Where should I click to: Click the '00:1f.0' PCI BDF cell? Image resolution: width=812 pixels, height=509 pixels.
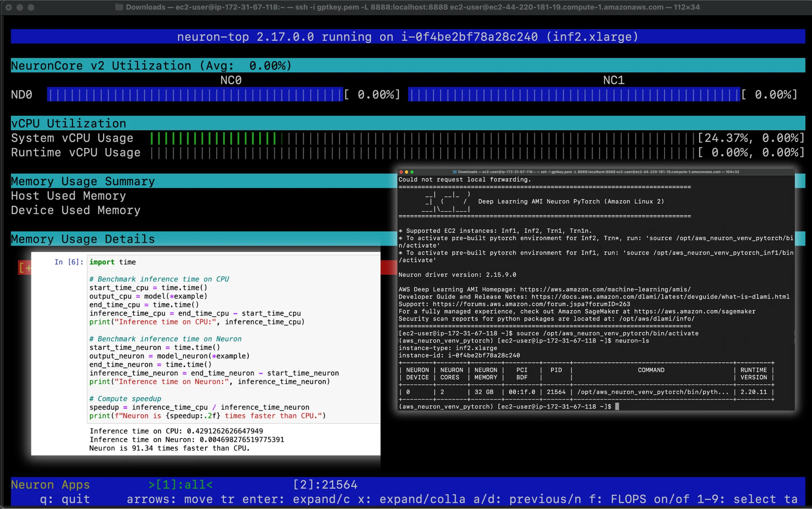tap(522, 392)
